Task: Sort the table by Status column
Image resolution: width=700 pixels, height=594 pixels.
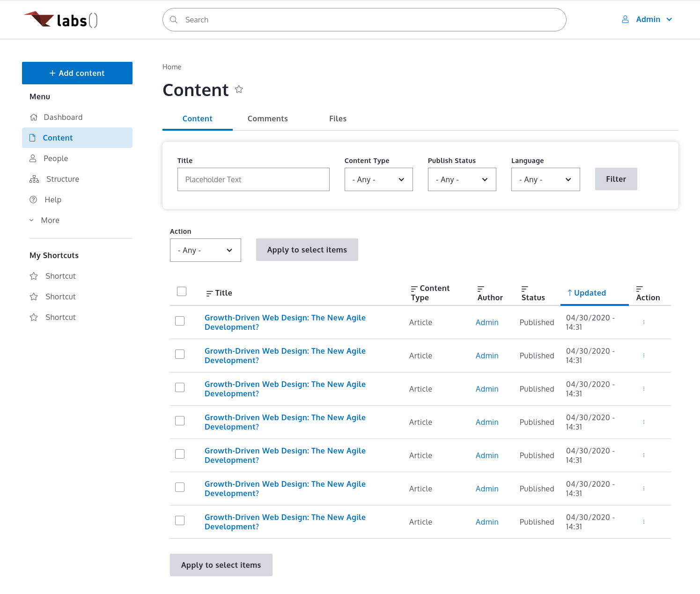Action: click(533, 293)
